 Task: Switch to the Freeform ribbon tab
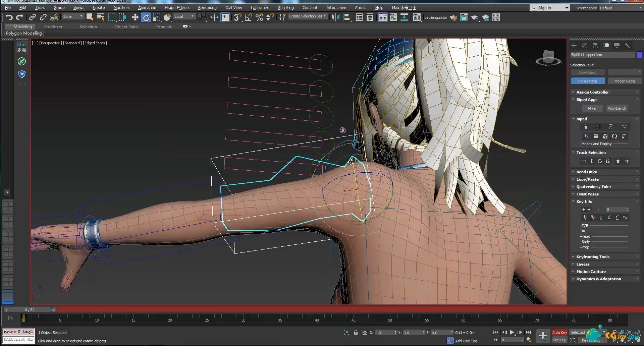[53, 27]
